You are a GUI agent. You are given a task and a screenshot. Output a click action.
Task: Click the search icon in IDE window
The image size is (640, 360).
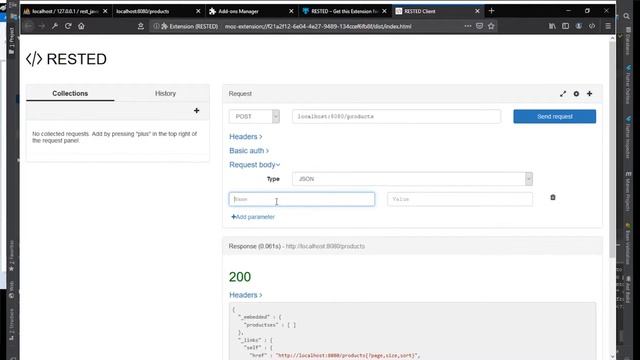pos(627,16)
